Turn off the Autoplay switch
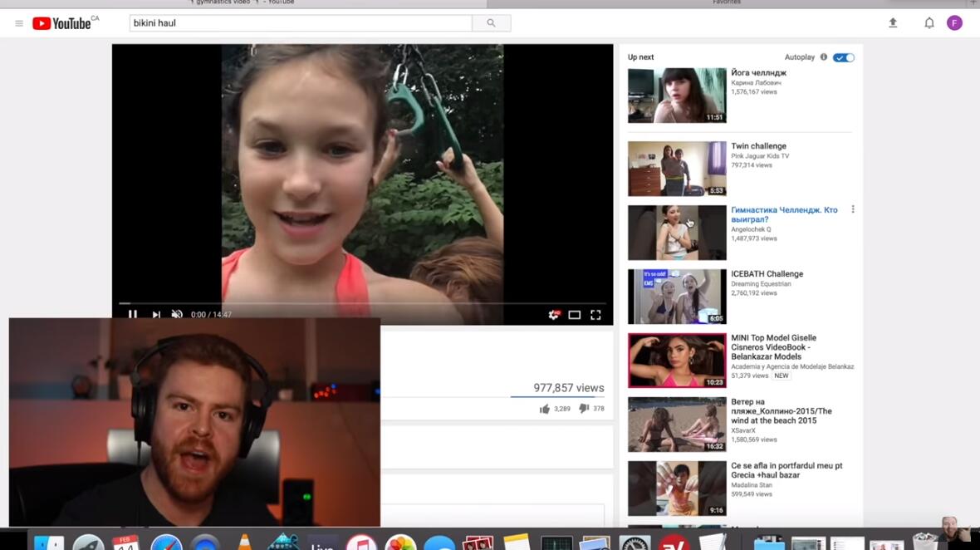This screenshot has height=550, width=980. [844, 57]
